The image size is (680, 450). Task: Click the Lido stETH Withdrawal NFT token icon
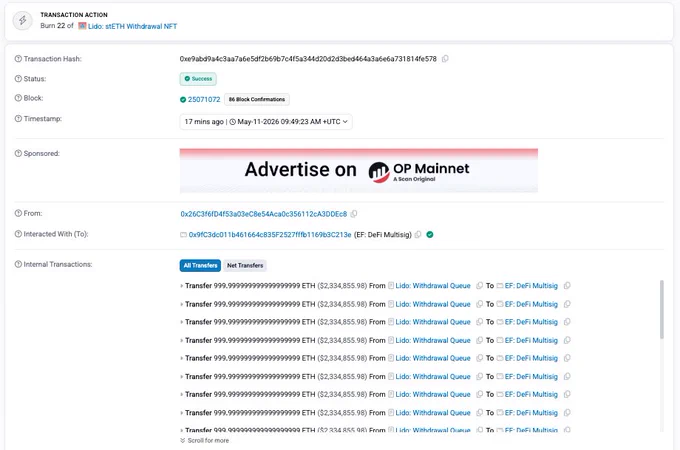coord(82,26)
